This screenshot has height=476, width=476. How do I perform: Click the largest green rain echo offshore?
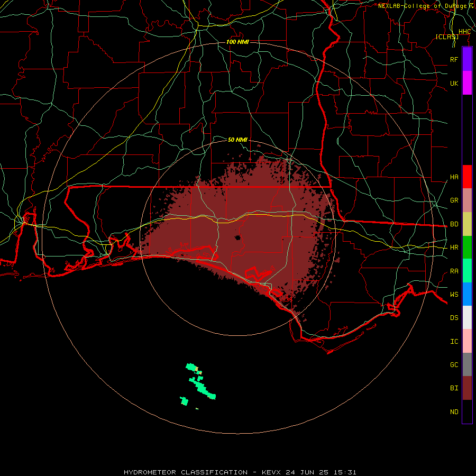coord(202,389)
